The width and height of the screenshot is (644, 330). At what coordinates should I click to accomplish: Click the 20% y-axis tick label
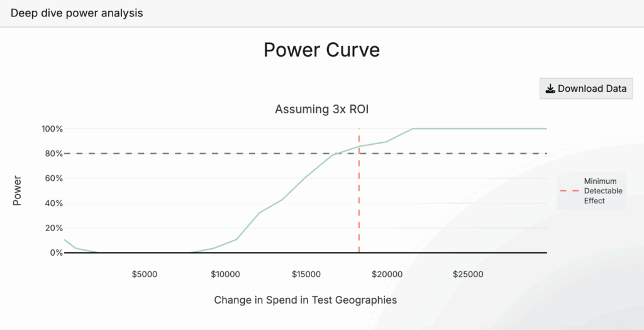53,228
